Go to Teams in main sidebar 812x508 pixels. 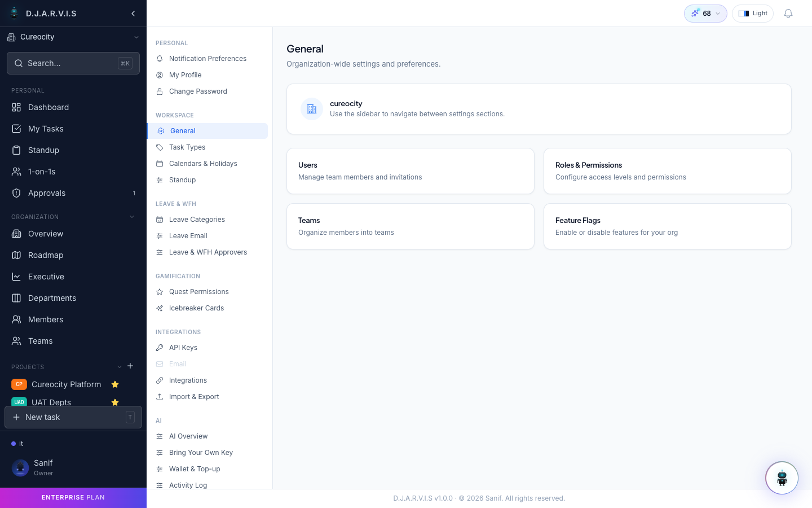tap(73, 341)
